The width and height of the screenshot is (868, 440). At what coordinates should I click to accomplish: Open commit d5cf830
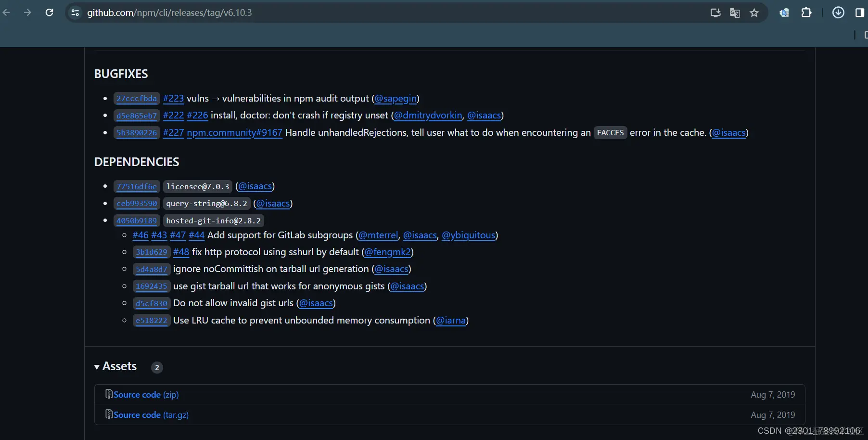click(152, 304)
